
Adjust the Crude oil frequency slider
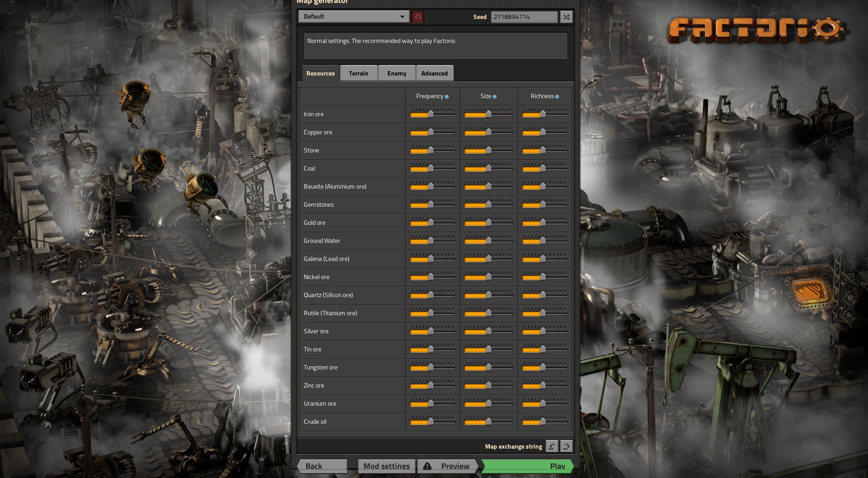pos(433,421)
